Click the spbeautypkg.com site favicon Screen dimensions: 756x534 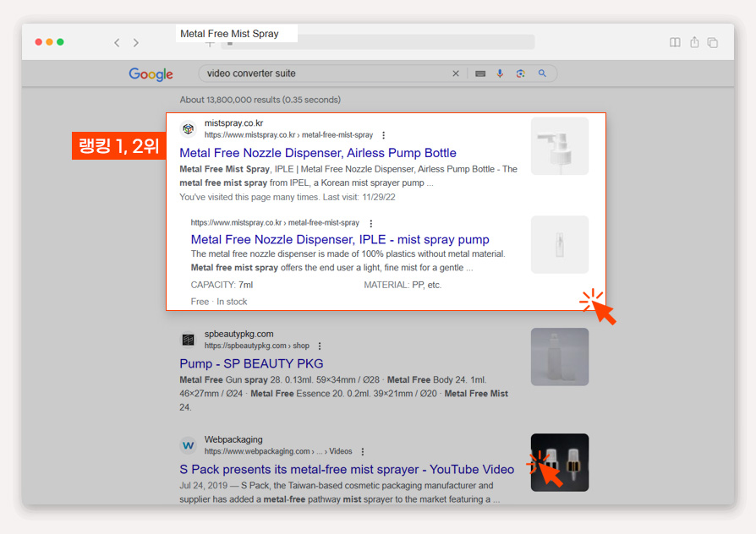coord(188,340)
